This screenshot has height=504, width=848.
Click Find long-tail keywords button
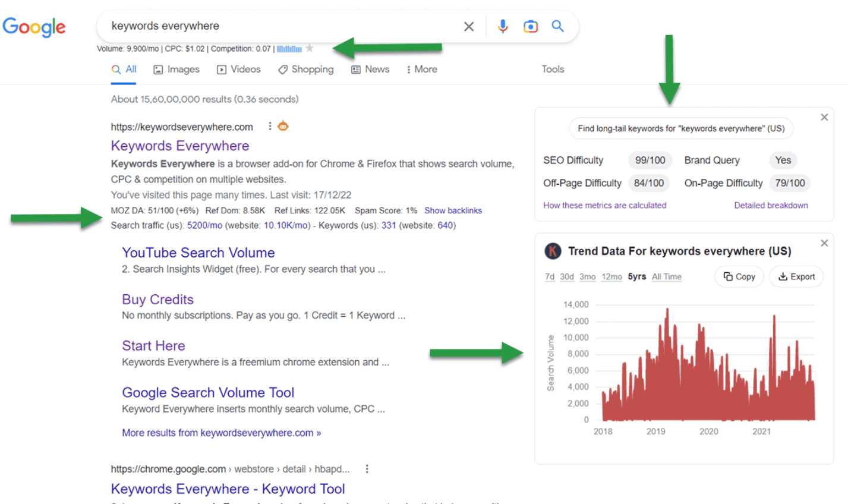[681, 128]
